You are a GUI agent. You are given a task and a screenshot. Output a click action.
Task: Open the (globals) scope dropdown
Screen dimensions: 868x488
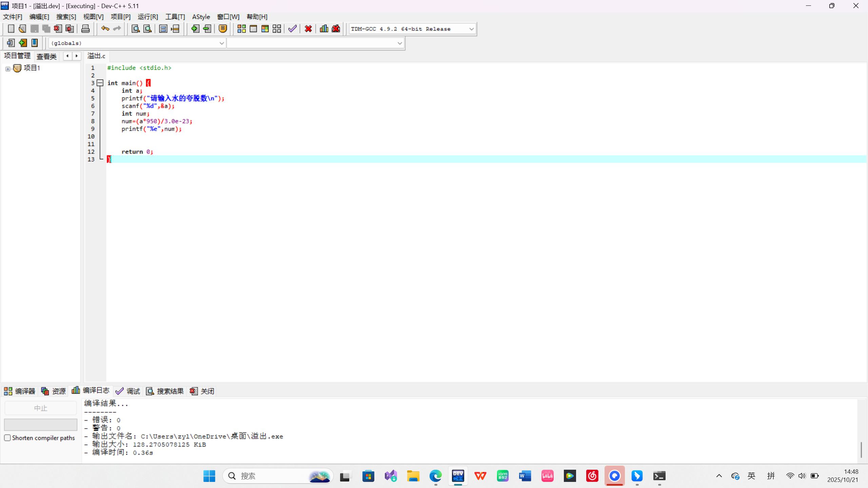tap(221, 43)
